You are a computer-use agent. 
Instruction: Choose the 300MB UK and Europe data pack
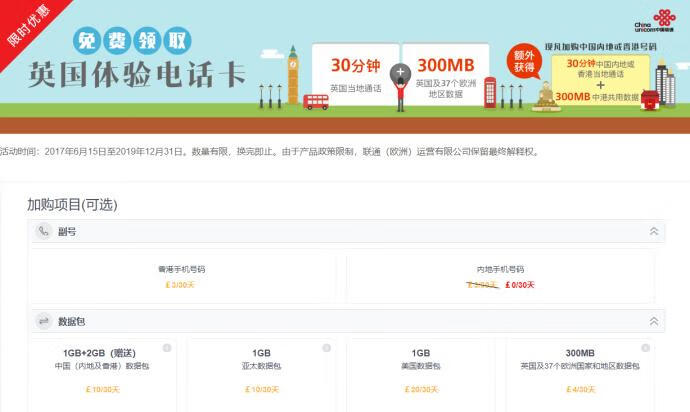pos(580,370)
